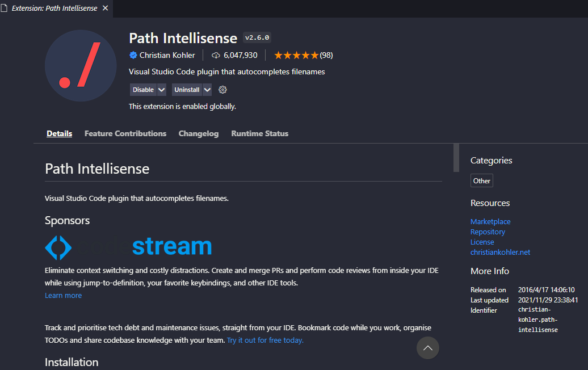This screenshot has height=370, width=588.
Task: Click the Disable button
Action: 143,90
